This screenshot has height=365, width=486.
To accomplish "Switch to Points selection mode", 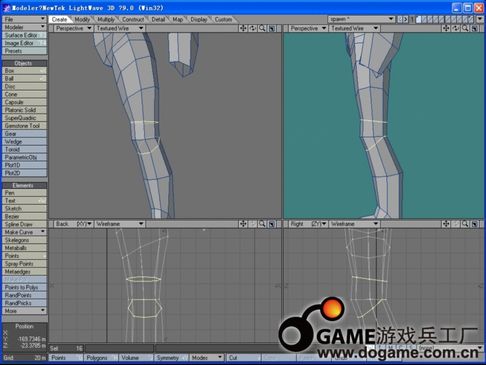I will [66, 358].
